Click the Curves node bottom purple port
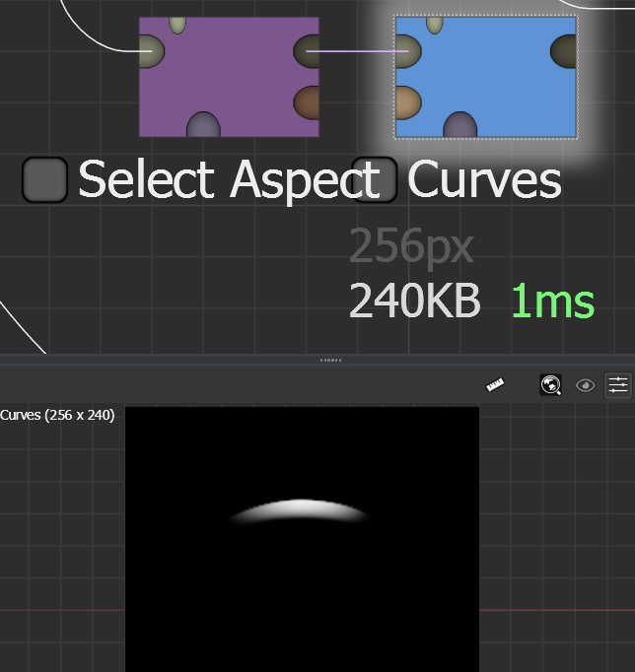The image size is (635, 672). pos(460,125)
